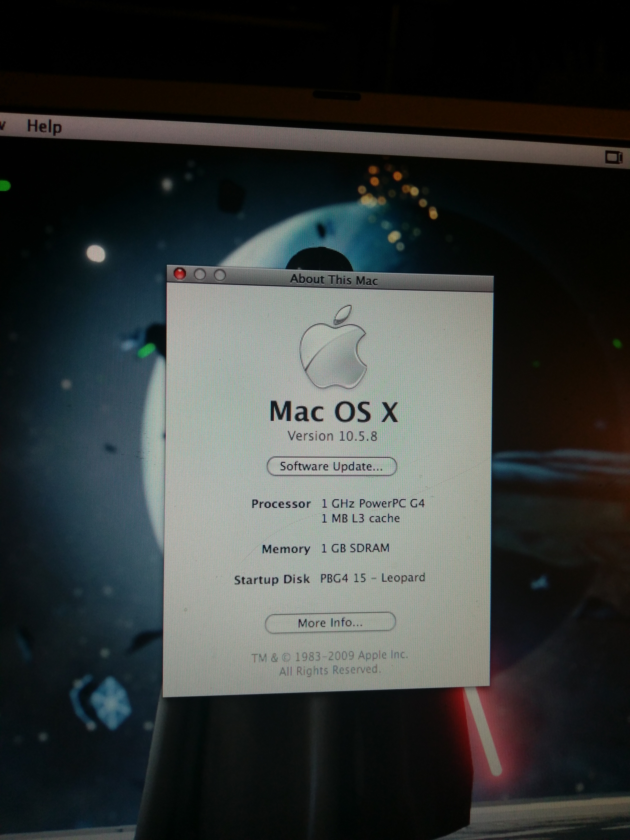Viewport: 630px width, 840px height.
Task: Click the '1 GHz PowerPC G4' processor value
Action: pos(373,504)
